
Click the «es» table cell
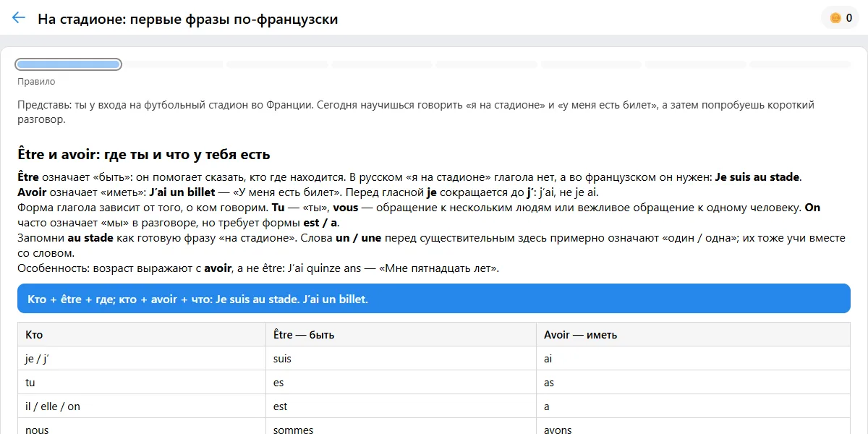pyautogui.click(x=401, y=383)
